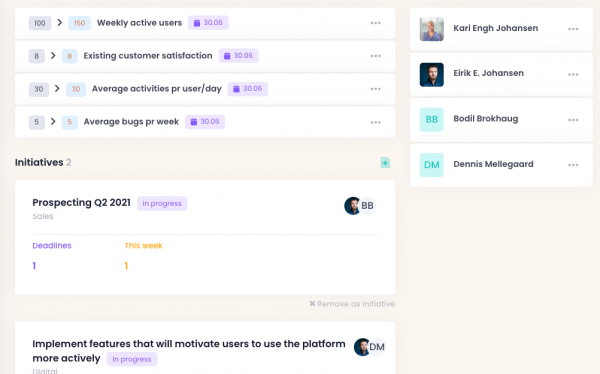This screenshot has height=374, width=600.
Task: Open options menu for Bodil Brokhaug
Action: [573, 120]
